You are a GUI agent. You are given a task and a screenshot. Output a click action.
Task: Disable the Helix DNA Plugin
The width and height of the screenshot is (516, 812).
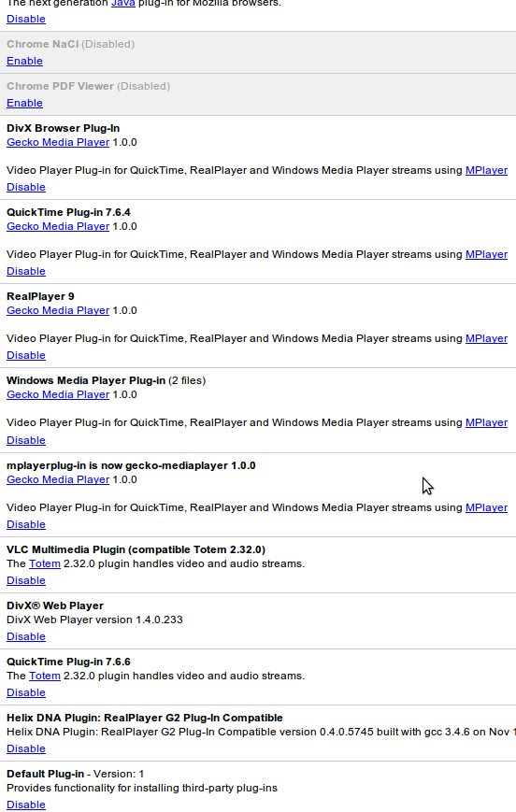(x=26, y=748)
